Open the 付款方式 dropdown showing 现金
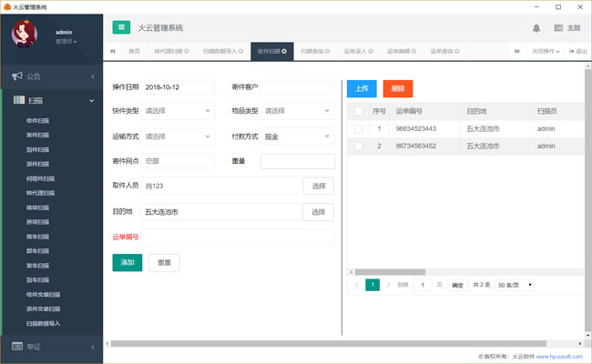The width and height of the screenshot is (592, 364). click(x=297, y=136)
